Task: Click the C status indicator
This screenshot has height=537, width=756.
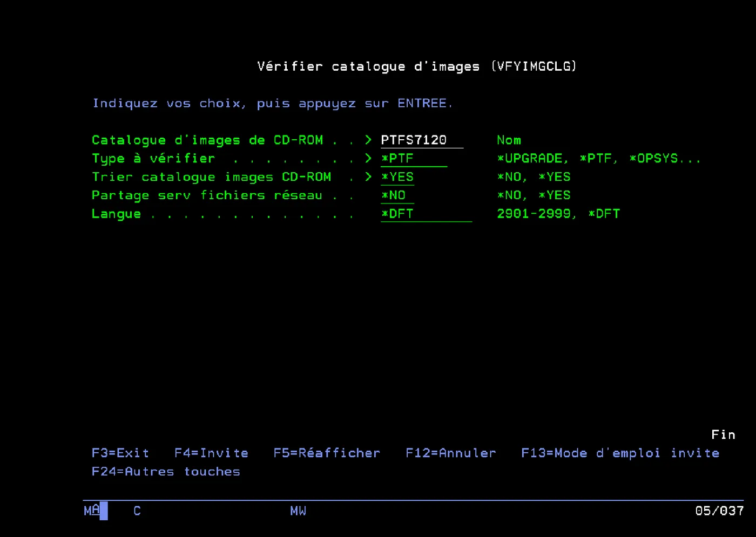Action: click(x=137, y=511)
